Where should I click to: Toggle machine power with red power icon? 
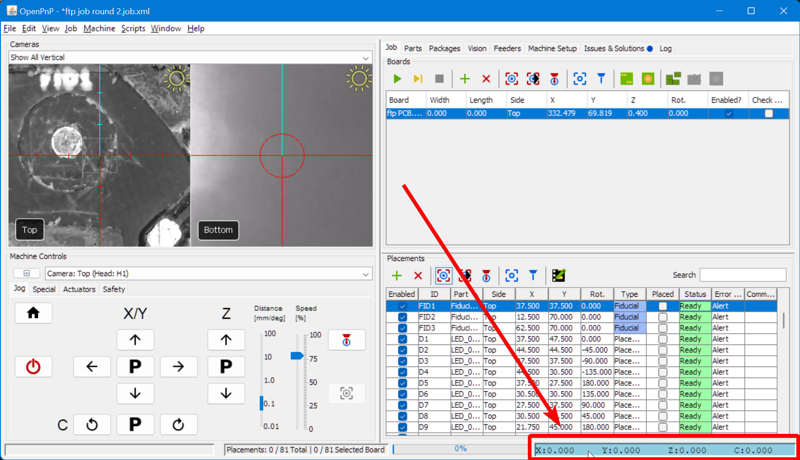click(x=33, y=367)
